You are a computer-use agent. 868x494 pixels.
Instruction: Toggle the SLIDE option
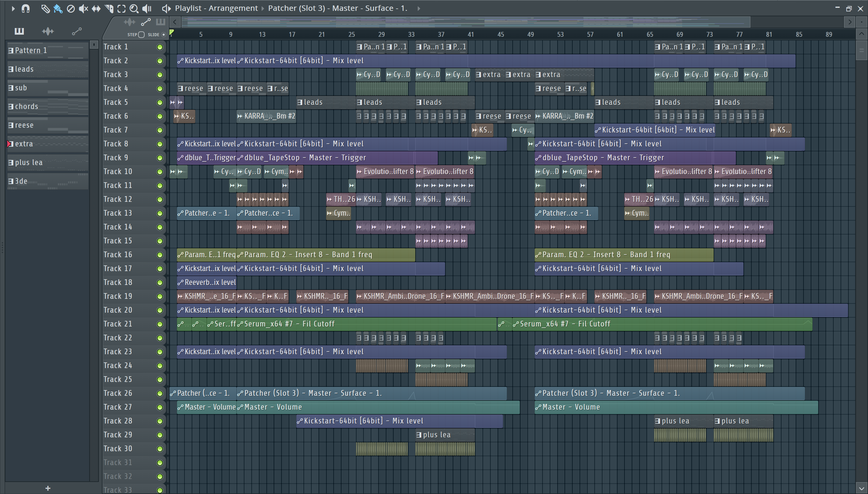click(x=164, y=35)
